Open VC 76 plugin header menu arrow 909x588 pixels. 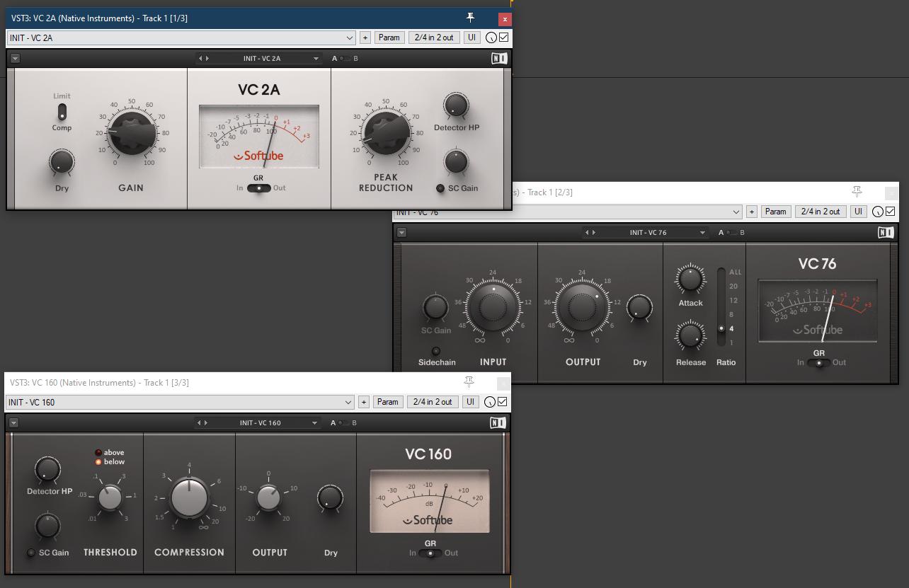(401, 232)
